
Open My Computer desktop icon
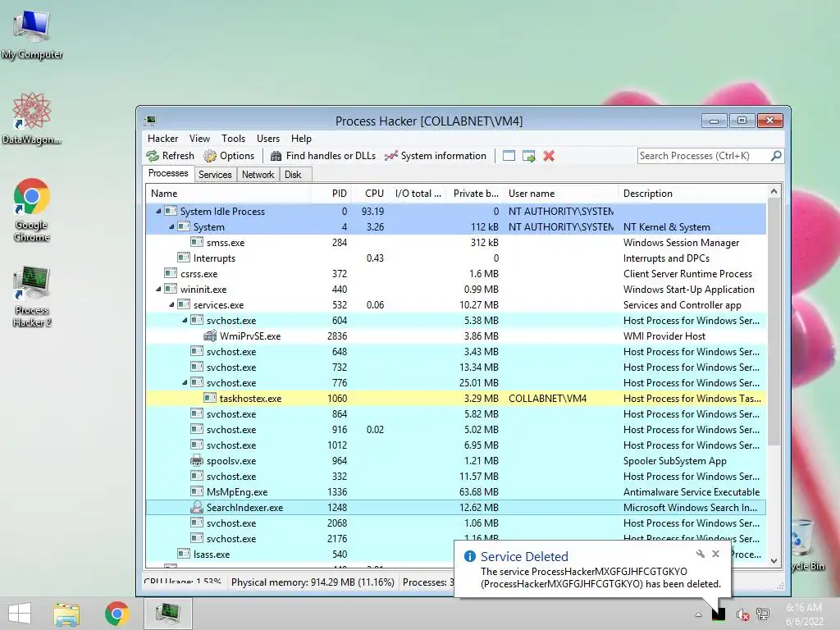point(32,34)
